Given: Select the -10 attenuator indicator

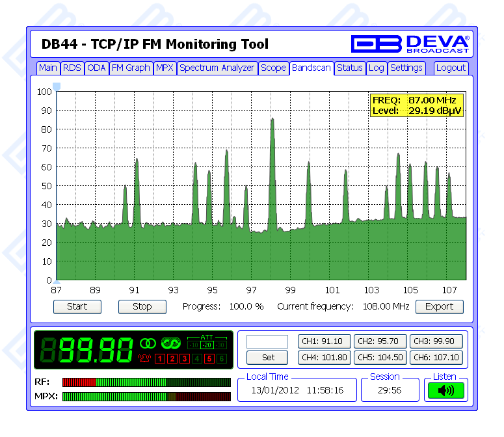Looking at the screenshot, I should 194,345.
